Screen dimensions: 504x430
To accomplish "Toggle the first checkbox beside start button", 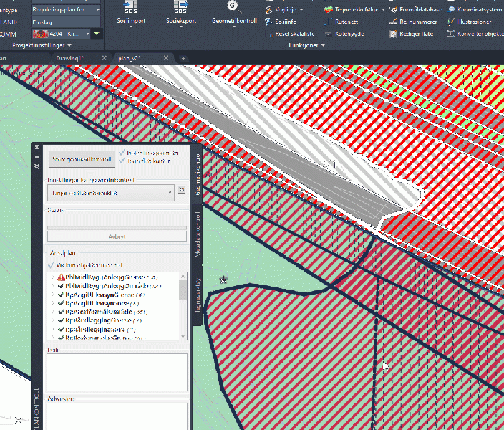I will 122,153.
